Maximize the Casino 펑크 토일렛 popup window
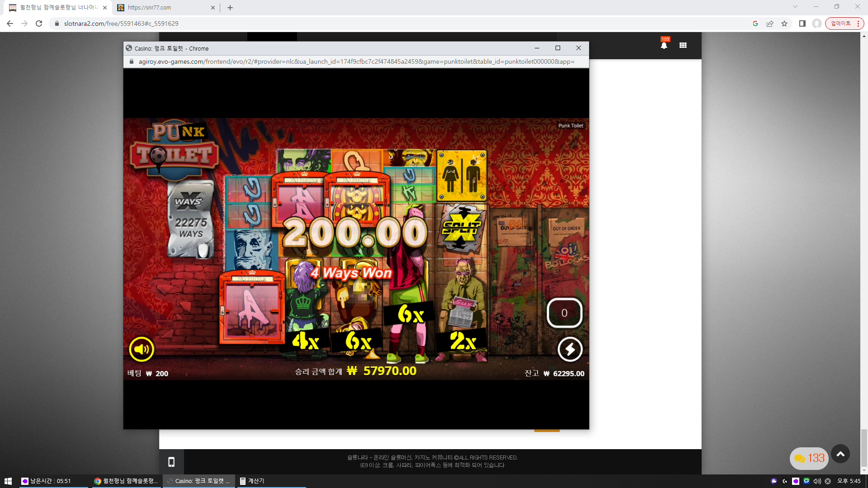This screenshot has height=488, width=868. tap(558, 48)
